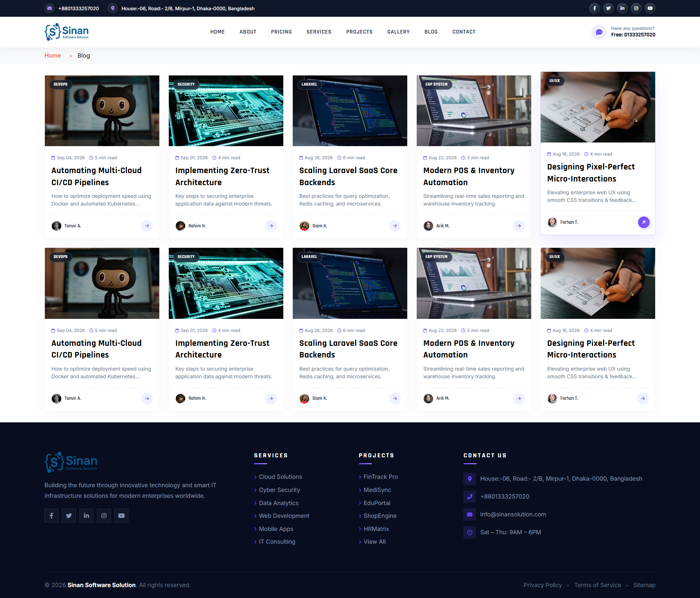Click the Sinan logo in header
The width and height of the screenshot is (700, 598).
click(x=67, y=32)
